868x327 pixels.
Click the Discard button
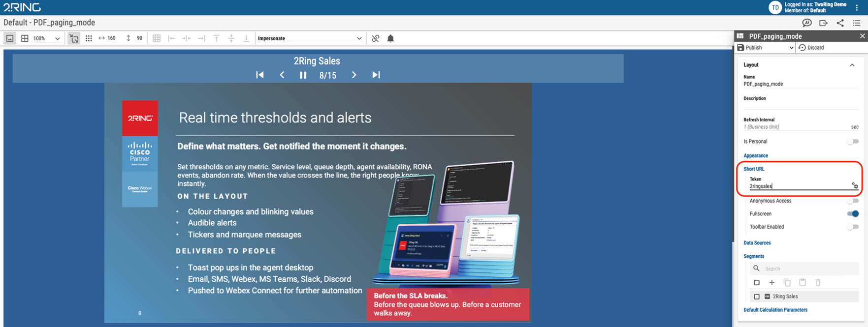[x=811, y=48]
